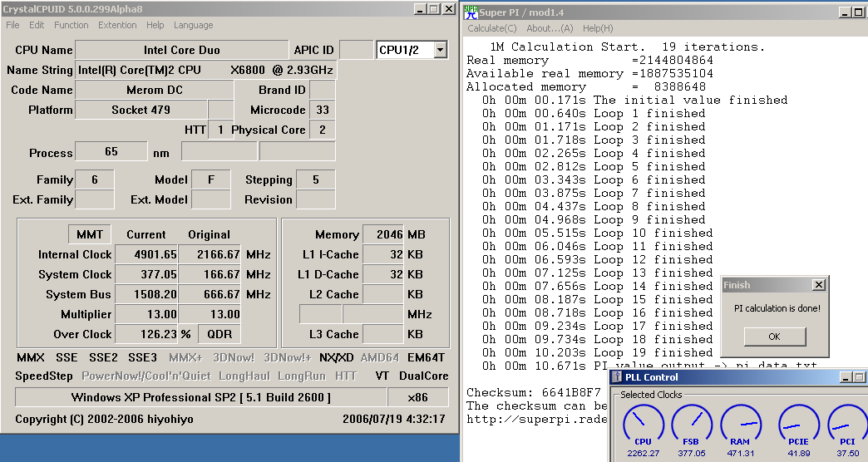Click the System Bus original value 666.67
The height and width of the screenshot is (462, 868).
(x=210, y=294)
